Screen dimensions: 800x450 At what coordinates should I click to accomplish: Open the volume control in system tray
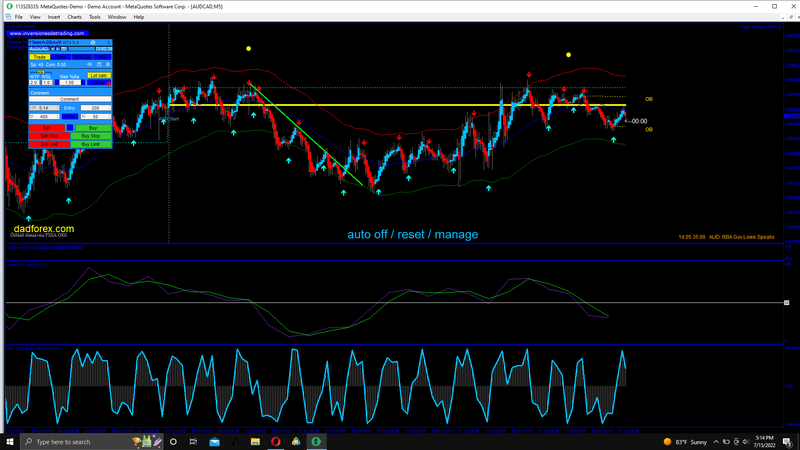745,442
